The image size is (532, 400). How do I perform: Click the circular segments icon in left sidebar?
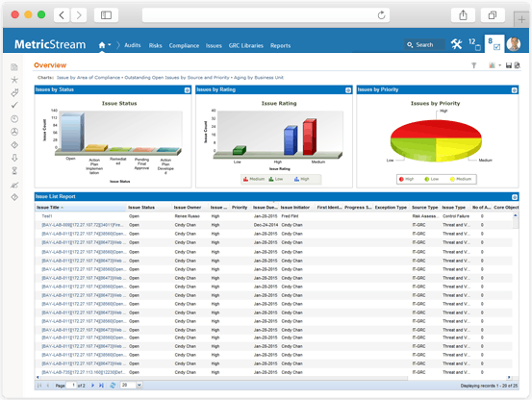tap(14, 132)
